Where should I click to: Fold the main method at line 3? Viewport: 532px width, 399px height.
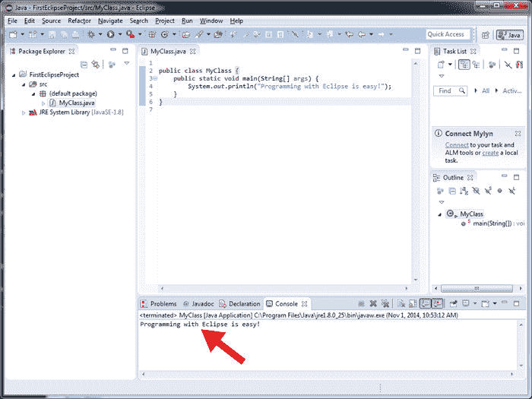[155, 78]
